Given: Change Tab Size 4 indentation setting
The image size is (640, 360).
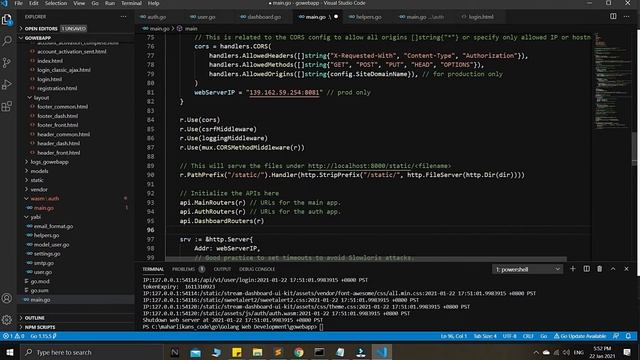Looking at the screenshot, I should click(484, 336).
